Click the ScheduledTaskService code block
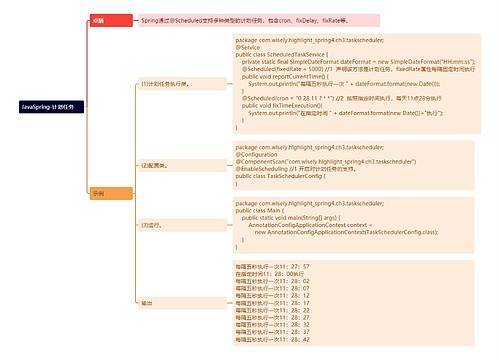 [357, 84]
